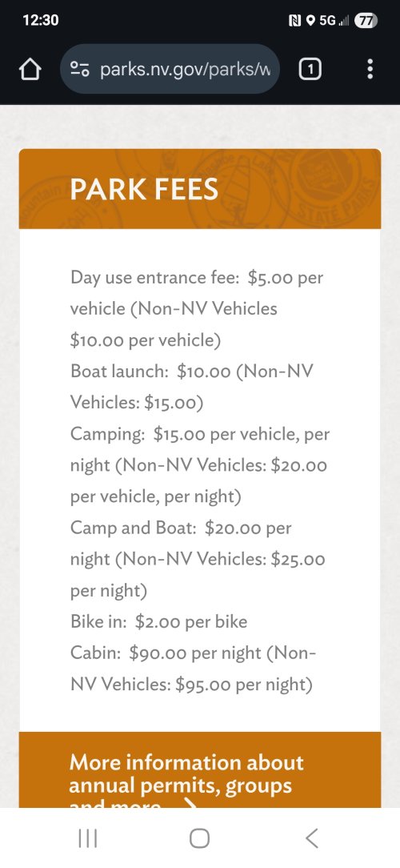Tap the PARK FEES orange header banner
Image resolution: width=400 pixels, height=868 pixels.
click(200, 189)
